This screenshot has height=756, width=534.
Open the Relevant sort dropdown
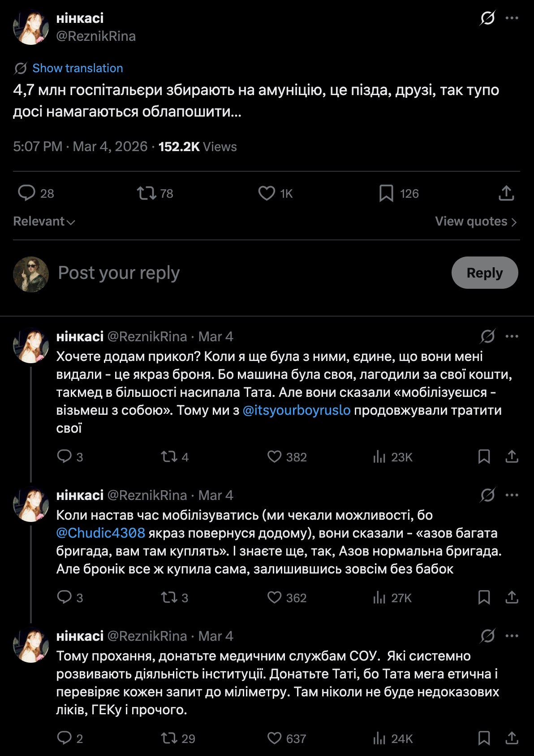point(44,222)
